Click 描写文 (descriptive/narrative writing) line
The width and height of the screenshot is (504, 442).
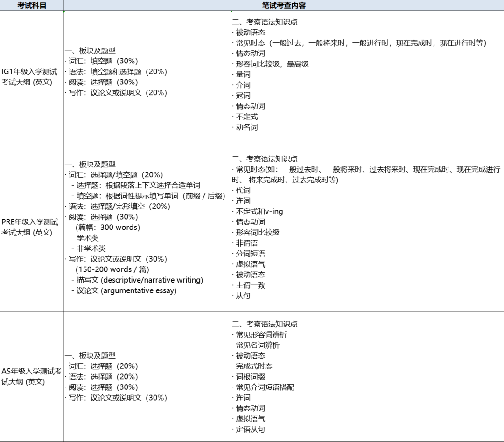(140, 280)
